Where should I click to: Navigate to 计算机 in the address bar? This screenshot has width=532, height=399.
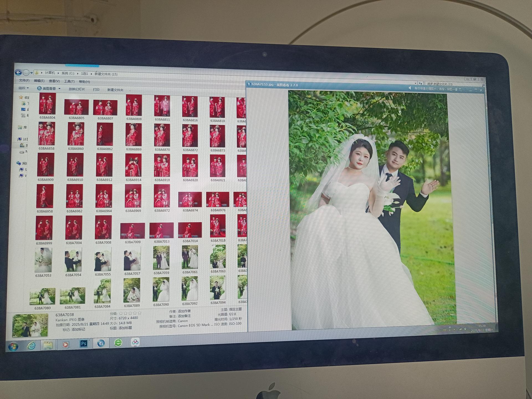click(50, 73)
